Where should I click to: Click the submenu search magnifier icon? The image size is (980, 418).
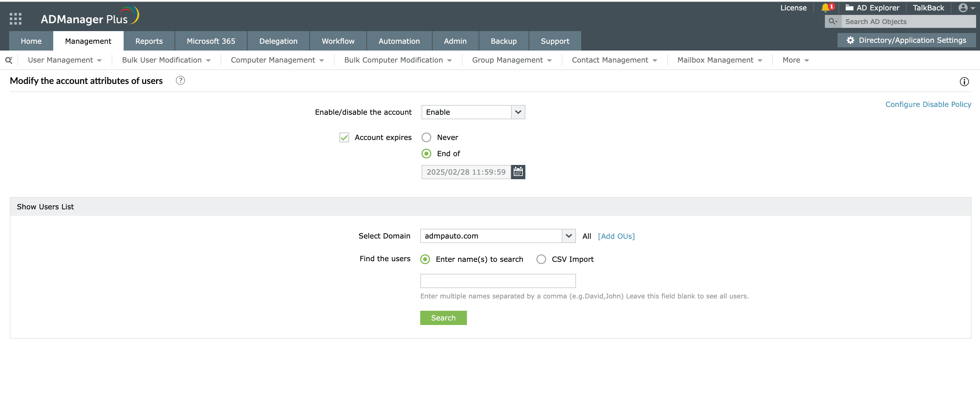click(9, 60)
